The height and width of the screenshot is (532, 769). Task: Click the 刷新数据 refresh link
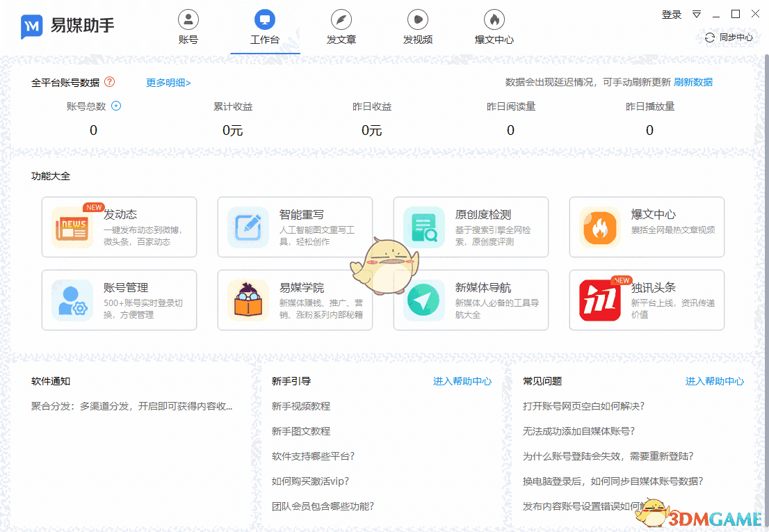pyautogui.click(x=694, y=82)
